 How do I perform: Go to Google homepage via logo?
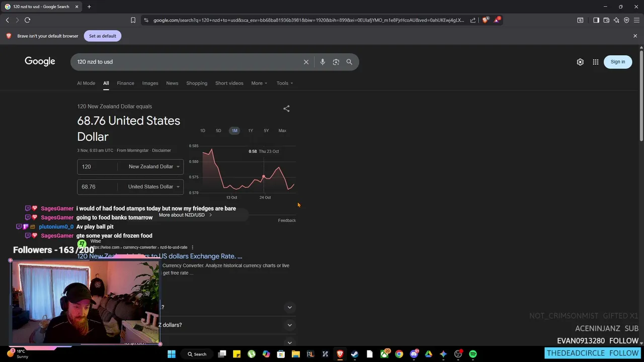coord(40,61)
